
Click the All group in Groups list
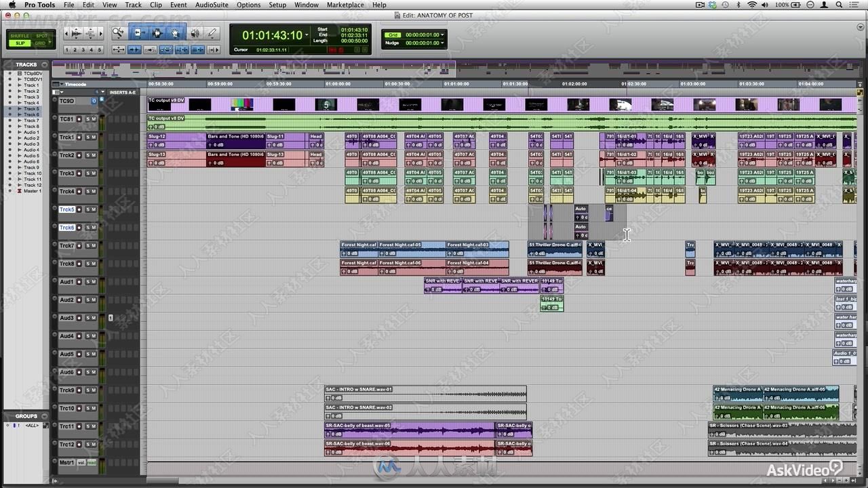[x=31, y=425]
